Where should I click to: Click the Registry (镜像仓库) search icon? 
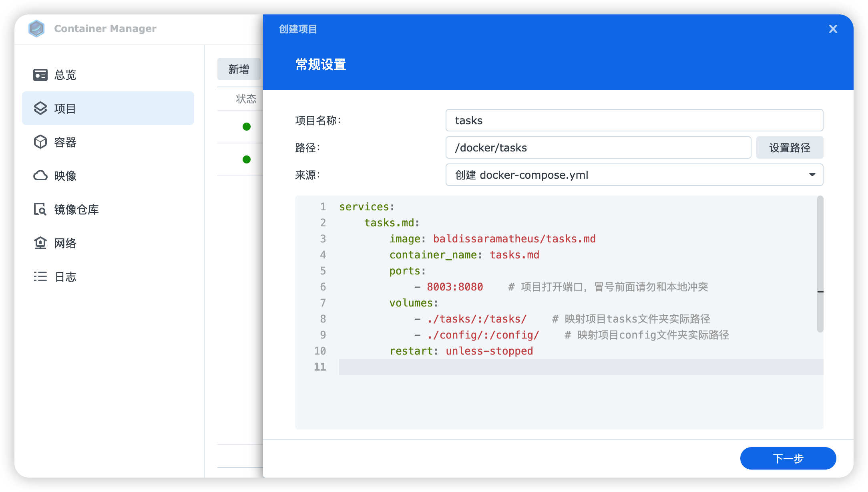tap(40, 209)
